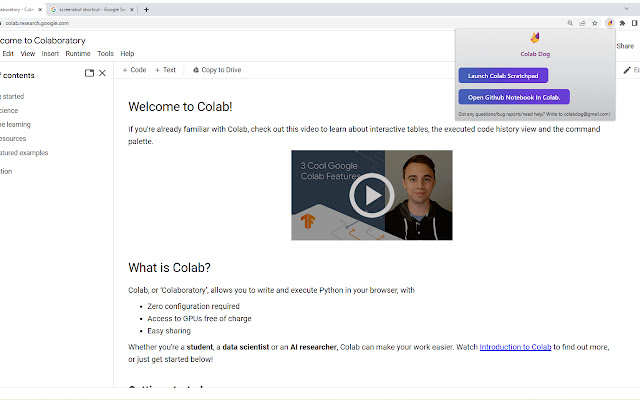Screen dimensions: 640x400
Task: Click the 'Easy sharing' bullet
Action: (169, 331)
